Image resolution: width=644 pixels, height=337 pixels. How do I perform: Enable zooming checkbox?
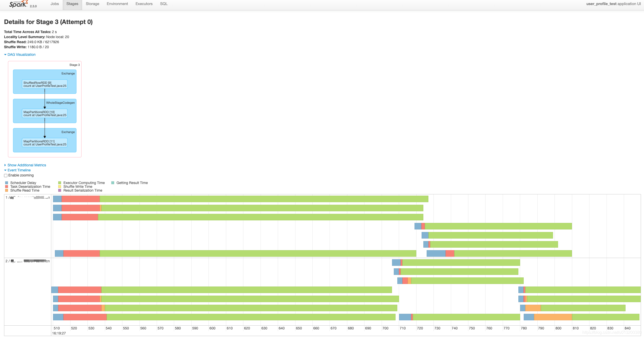pos(6,175)
